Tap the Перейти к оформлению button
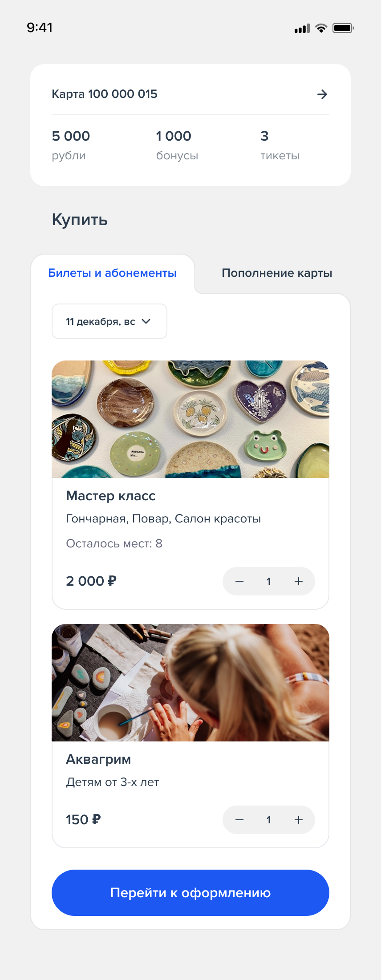This screenshot has width=381, height=980. pyautogui.click(x=190, y=893)
